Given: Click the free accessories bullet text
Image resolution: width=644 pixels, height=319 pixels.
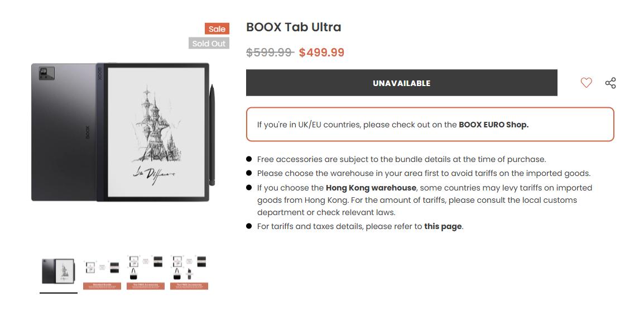Looking at the screenshot, I should click(x=401, y=159).
